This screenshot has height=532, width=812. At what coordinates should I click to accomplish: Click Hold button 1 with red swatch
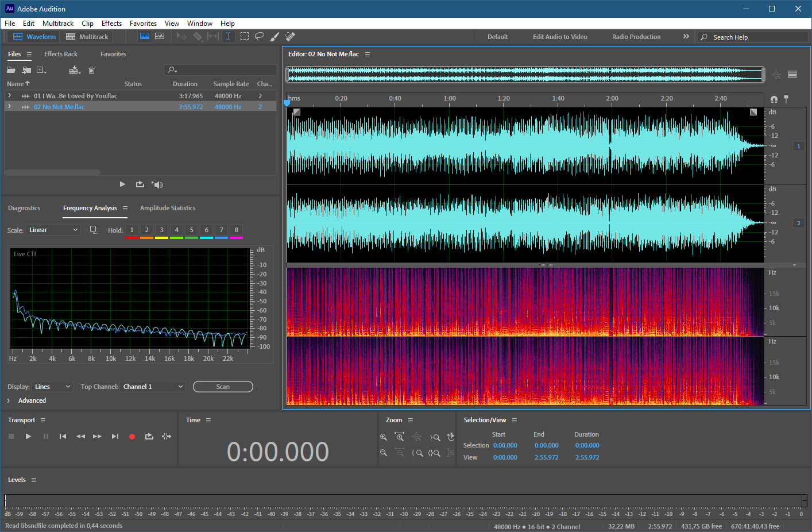132,231
